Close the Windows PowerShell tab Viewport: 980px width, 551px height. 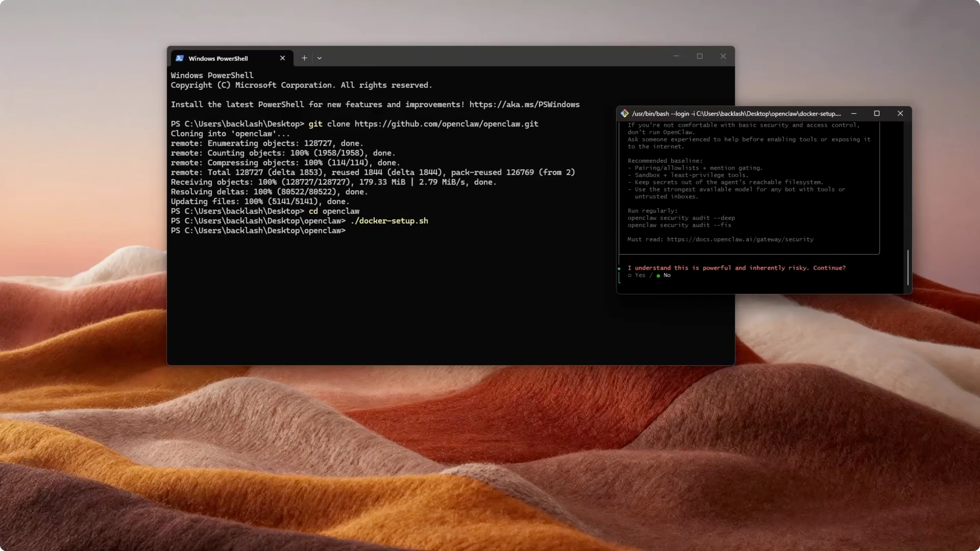[282, 58]
